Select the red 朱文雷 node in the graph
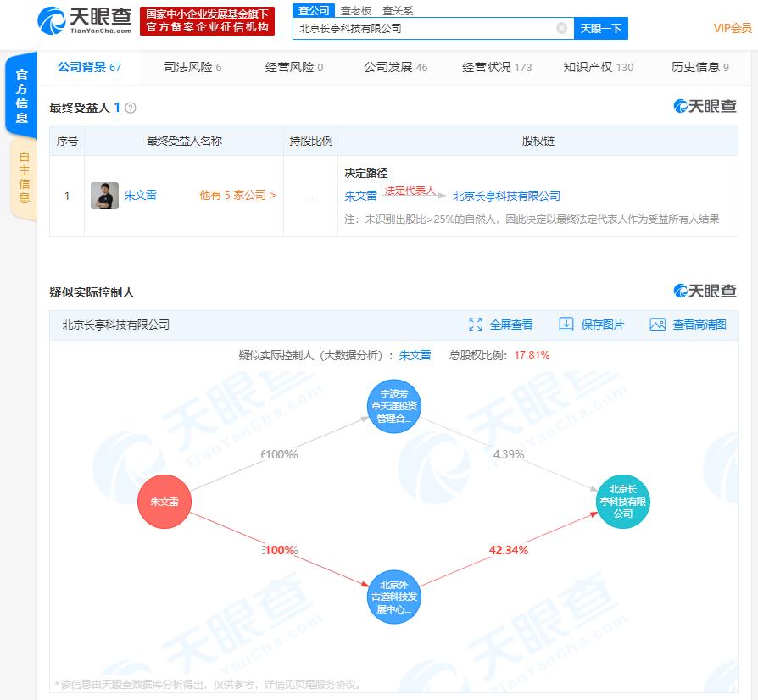 (x=164, y=502)
